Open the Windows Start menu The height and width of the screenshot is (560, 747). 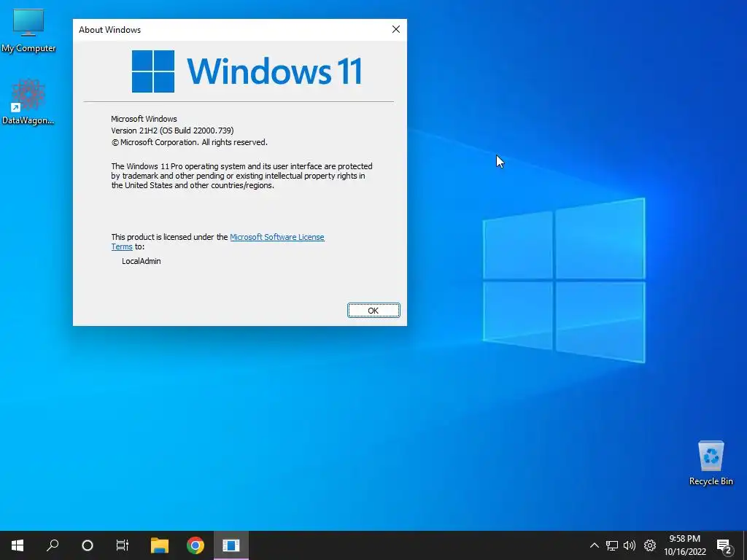click(18, 545)
